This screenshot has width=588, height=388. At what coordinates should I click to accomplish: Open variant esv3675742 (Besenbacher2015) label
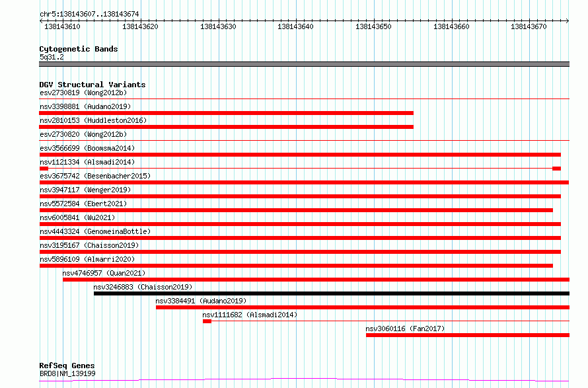[x=95, y=176]
